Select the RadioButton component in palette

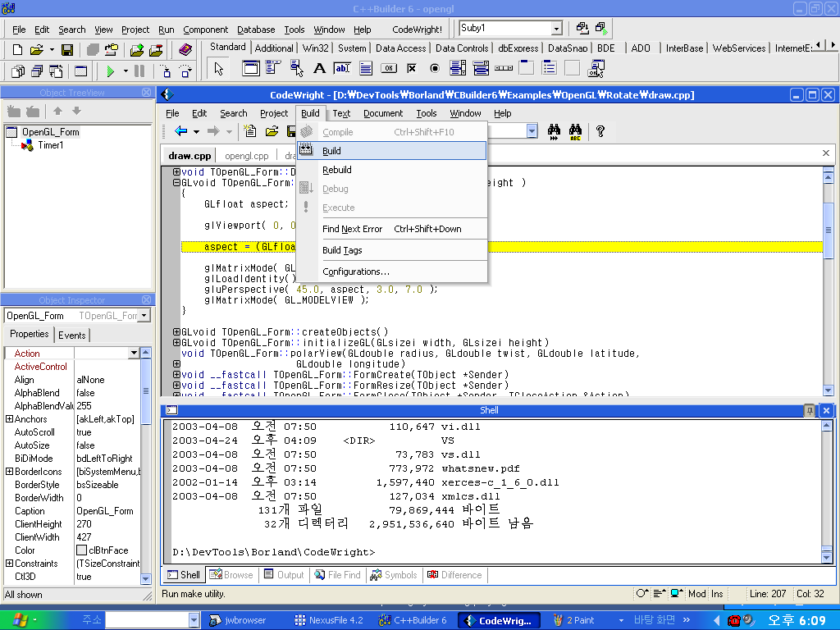pyautogui.click(x=435, y=69)
